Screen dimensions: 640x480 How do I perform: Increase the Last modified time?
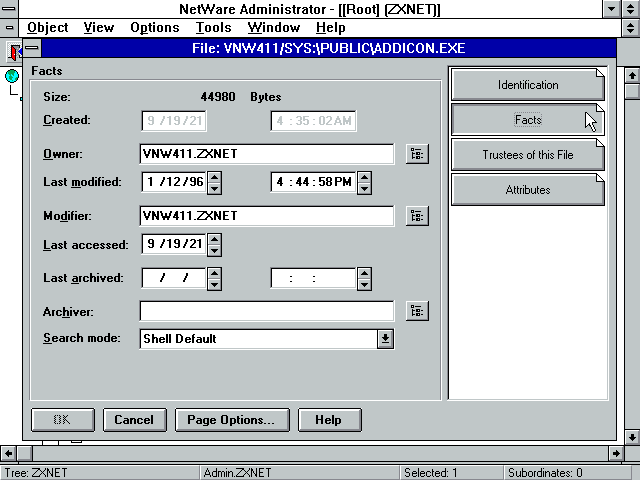364,177
